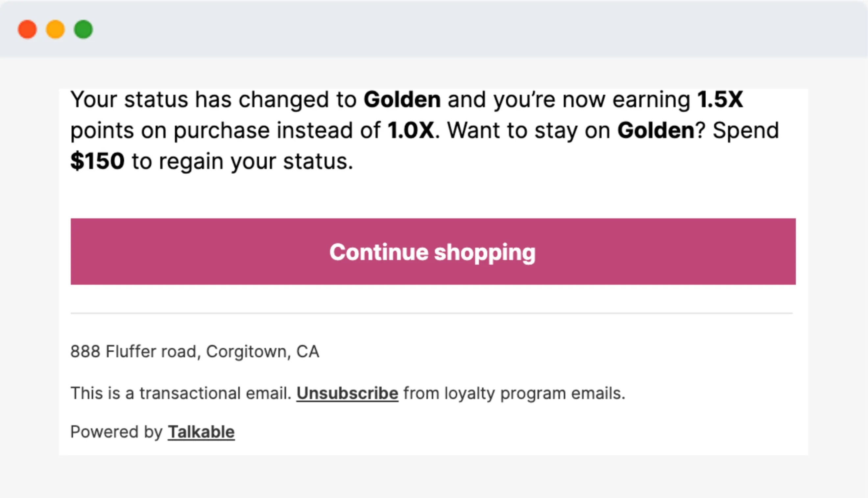
Task: Click the bold Golden after "changed to"
Action: tap(402, 100)
